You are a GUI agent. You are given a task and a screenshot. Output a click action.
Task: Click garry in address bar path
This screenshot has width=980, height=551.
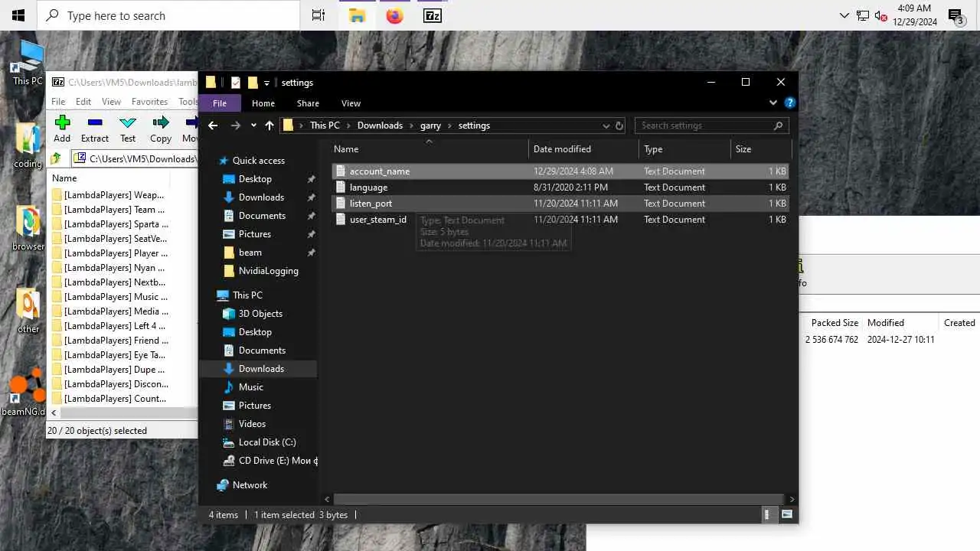(430, 126)
